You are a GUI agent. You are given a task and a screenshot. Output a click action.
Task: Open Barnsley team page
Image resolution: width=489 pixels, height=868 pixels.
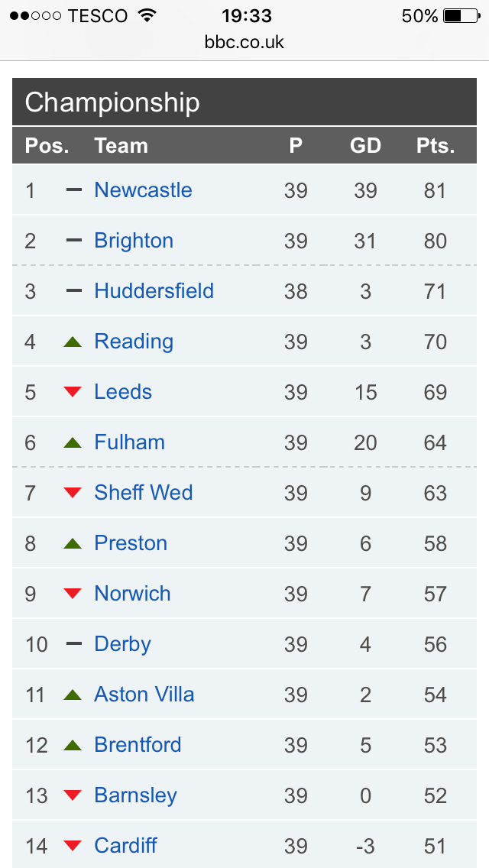coord(135,795)
